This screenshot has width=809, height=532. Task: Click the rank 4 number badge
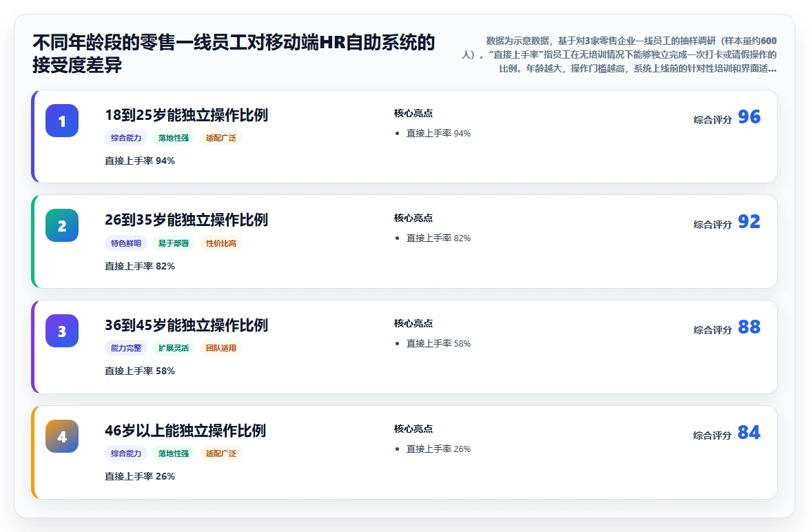tap(62, 436)
